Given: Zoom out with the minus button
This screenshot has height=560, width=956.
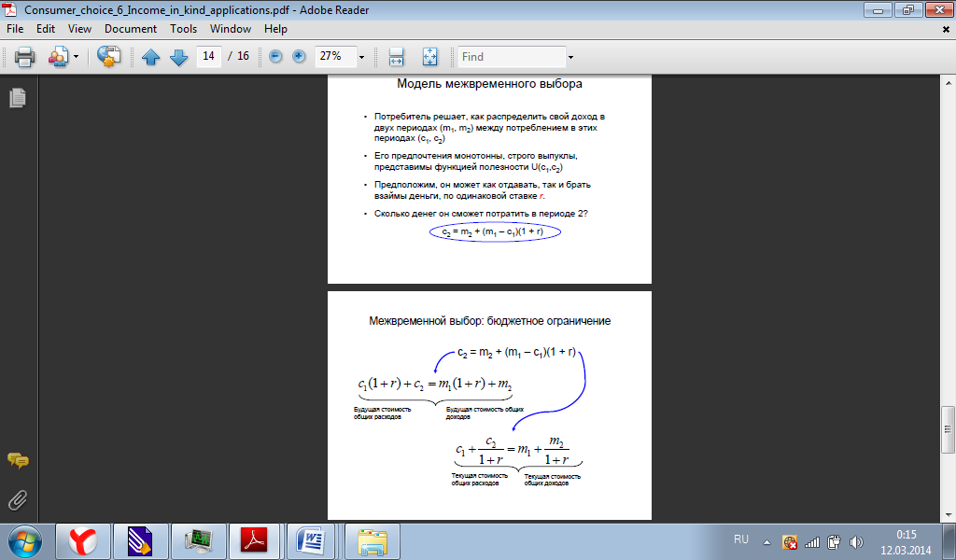Looking at the screenshot, I should (x=275, y=57).
